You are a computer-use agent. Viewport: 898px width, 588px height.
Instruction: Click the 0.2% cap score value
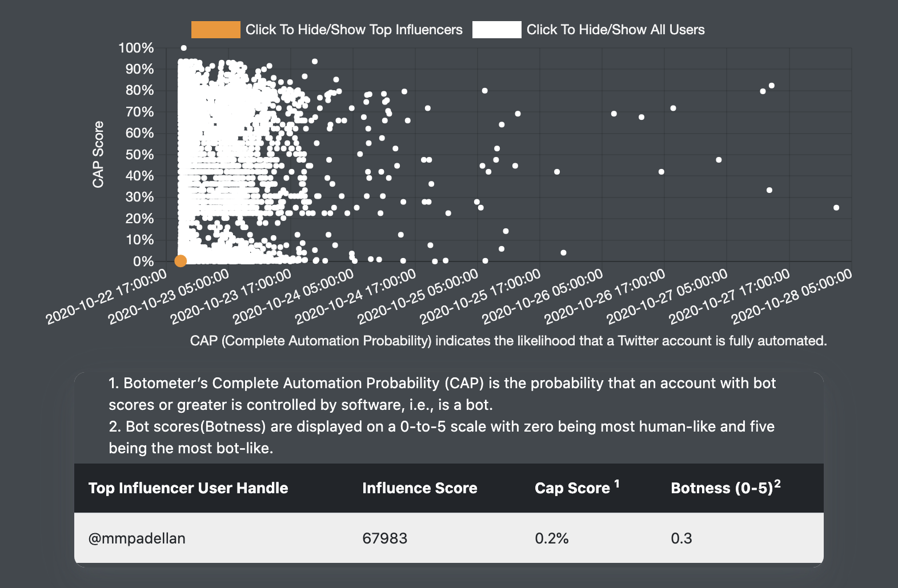pos(551,538)
